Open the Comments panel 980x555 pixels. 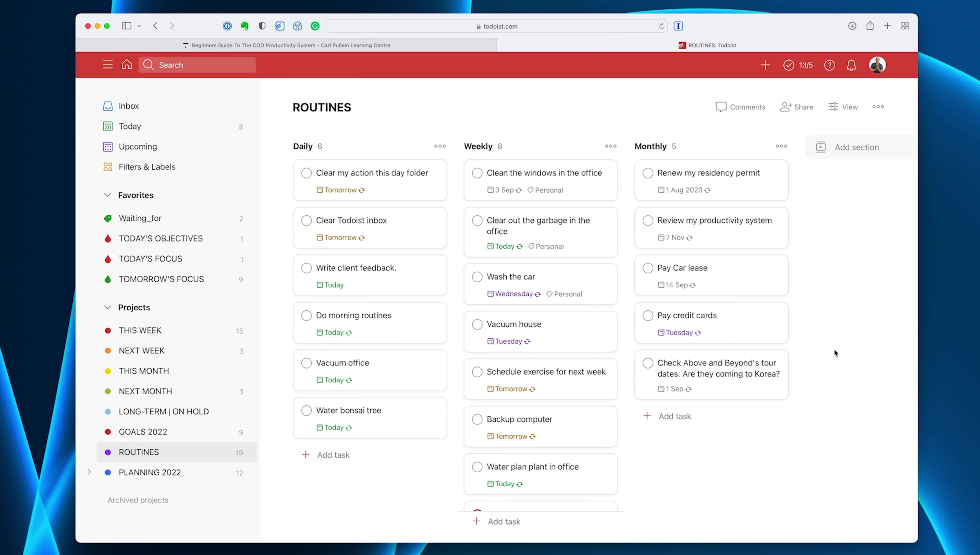(740, 107)
